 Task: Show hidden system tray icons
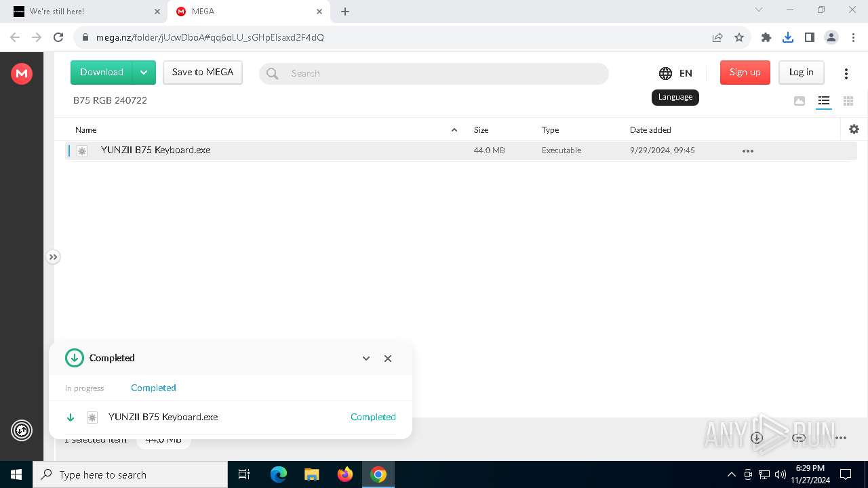pyautogui.click(x=731, y=474)
